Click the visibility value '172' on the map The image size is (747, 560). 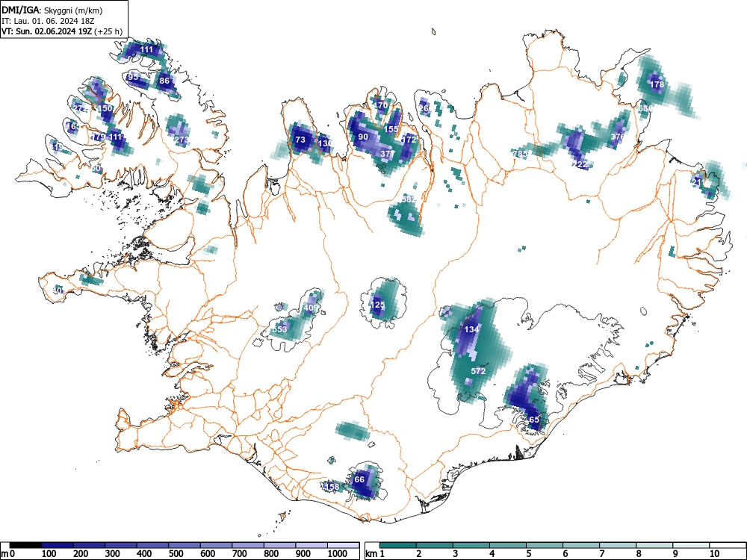pyautogui.click(x=409, y=140)
